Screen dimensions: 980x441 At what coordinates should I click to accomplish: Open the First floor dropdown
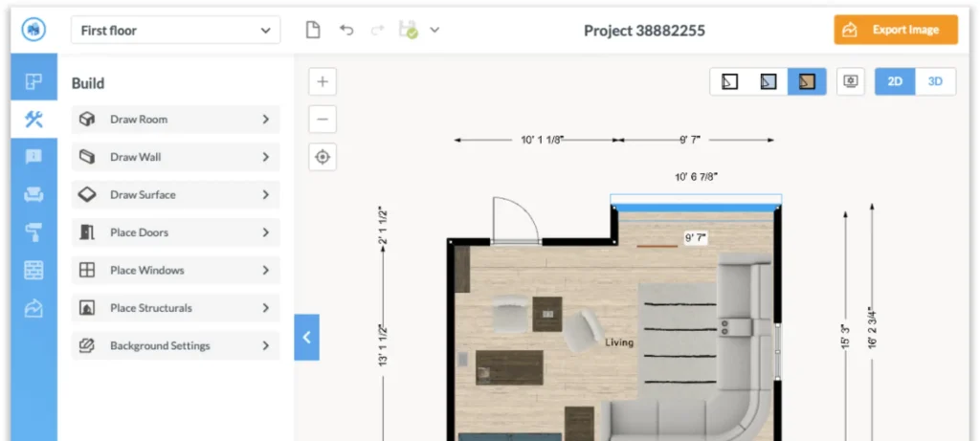click(176, 30)
